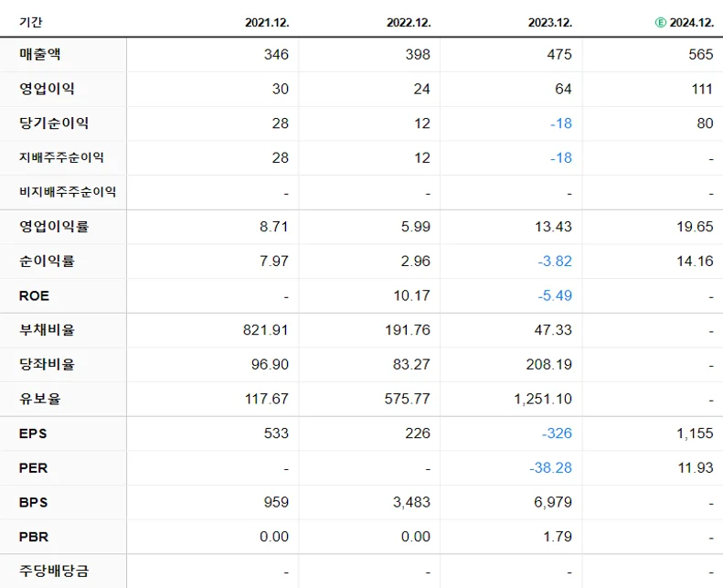Viewport: 723px width, 588px height.
Task: Click the 117.67 reserve ratio value
Action: tap(267, 399)
